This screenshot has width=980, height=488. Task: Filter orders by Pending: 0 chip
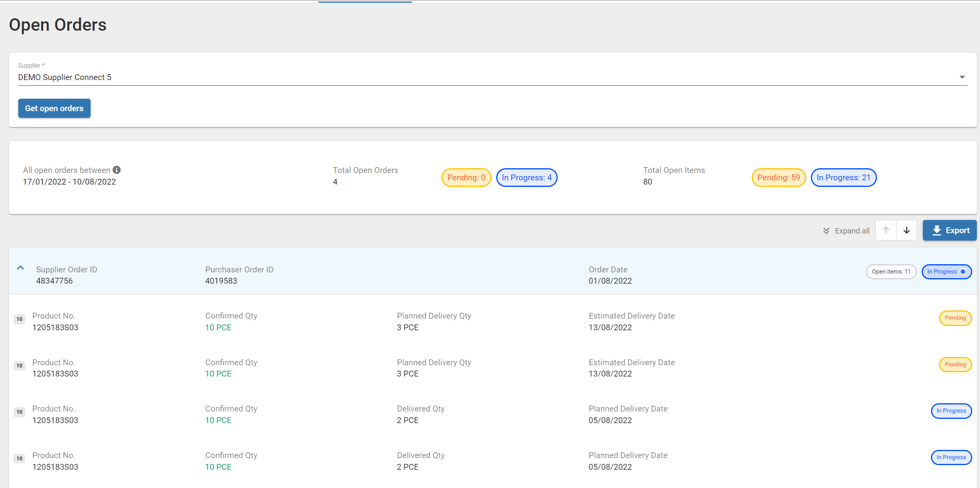(x=466, y=178)
